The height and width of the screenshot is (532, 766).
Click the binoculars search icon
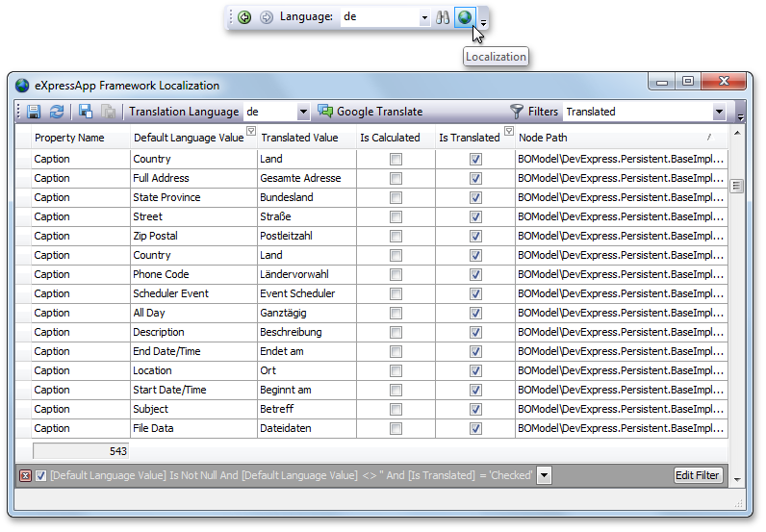[443, 17]
